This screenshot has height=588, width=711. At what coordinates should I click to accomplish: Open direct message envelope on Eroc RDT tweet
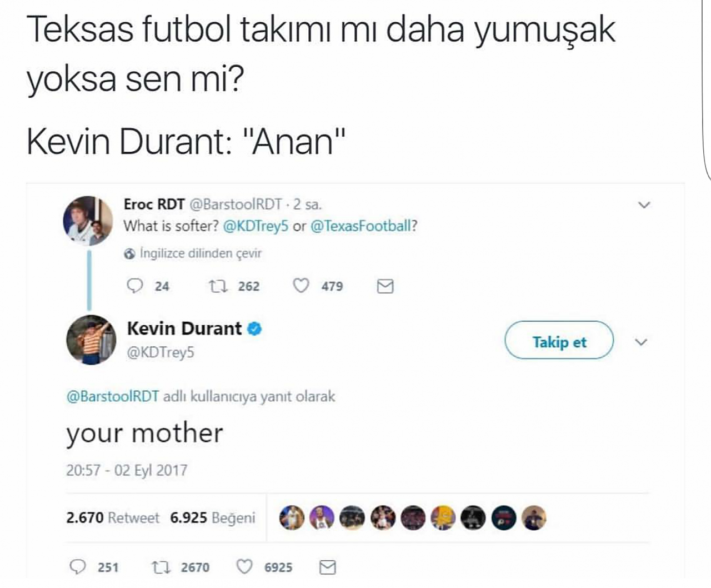tap(385, 286)
